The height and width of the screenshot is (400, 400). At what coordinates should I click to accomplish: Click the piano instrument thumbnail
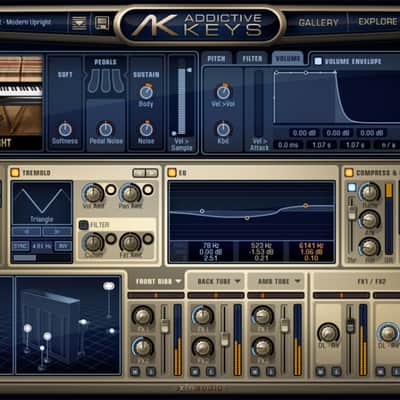21,103
